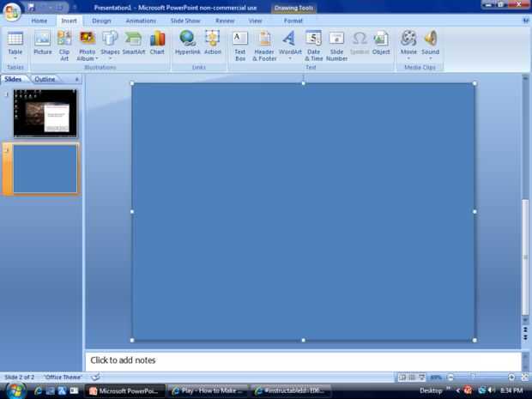Open the Design ribbon tab
The width and height of the screenshot is (532, 399).
pos(101,21)
